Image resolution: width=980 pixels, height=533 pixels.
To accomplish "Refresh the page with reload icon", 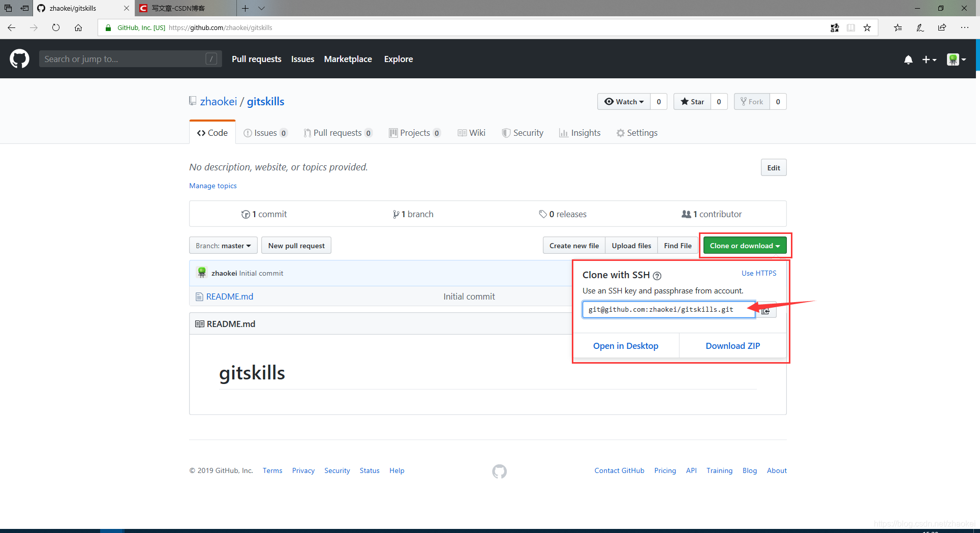I will pyautogui.click(x=56, y=27).
